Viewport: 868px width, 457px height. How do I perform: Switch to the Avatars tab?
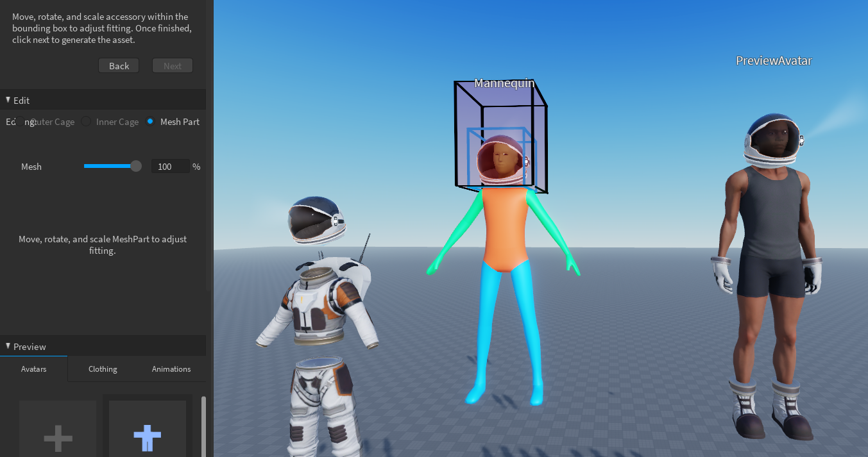[34, 369]
